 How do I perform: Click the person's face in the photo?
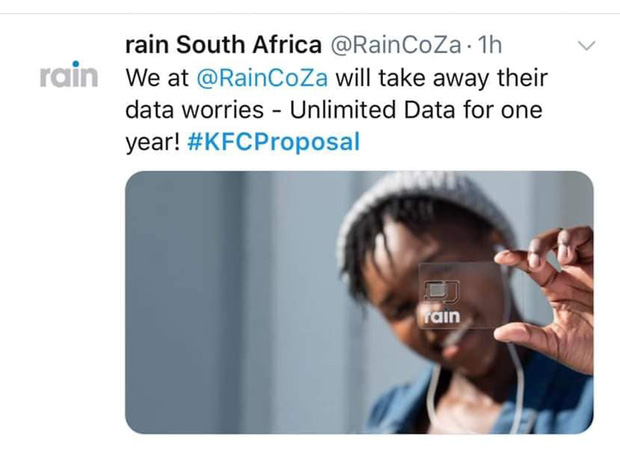pos(400,290)
